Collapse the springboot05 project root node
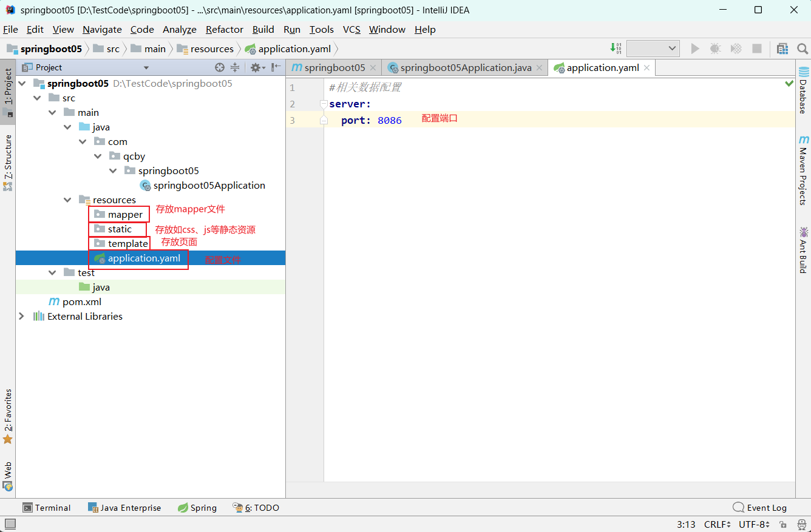Screen dimensions: 811x532 (22, 84)
